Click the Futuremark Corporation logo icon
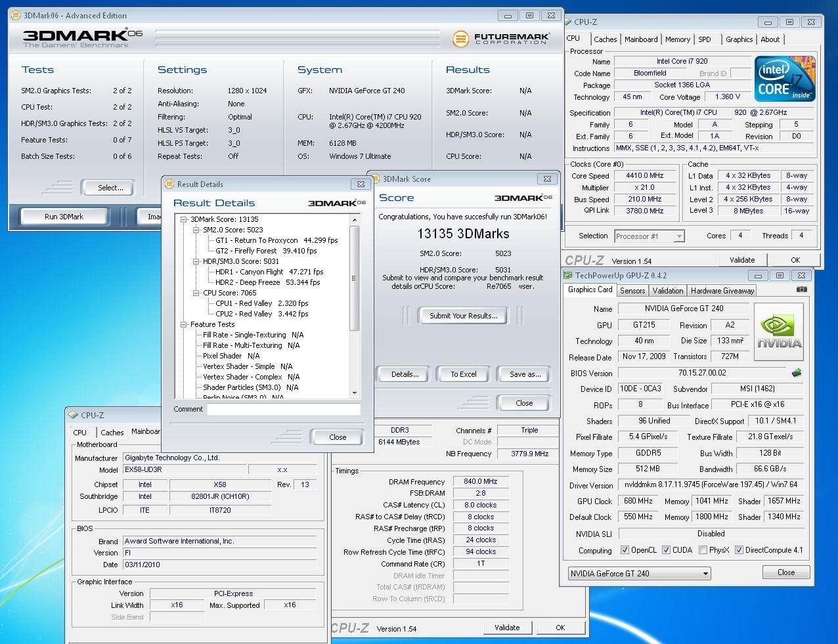This screenshot has width=838, height=644. (x=460, y=39)
